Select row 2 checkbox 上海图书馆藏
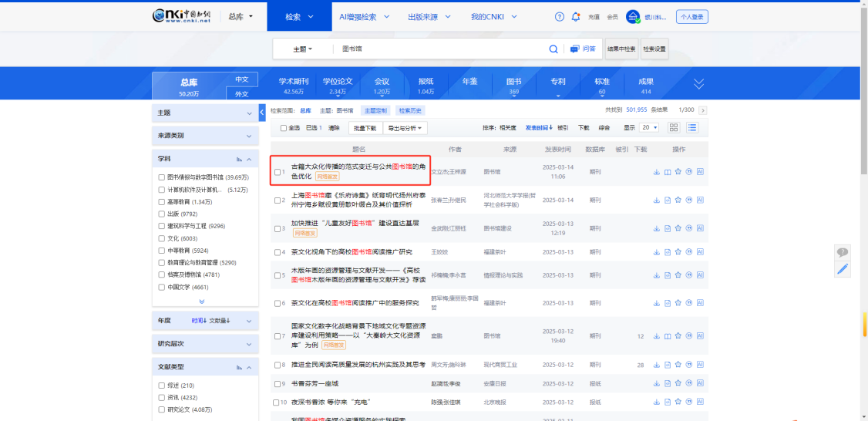 point(278,200)
